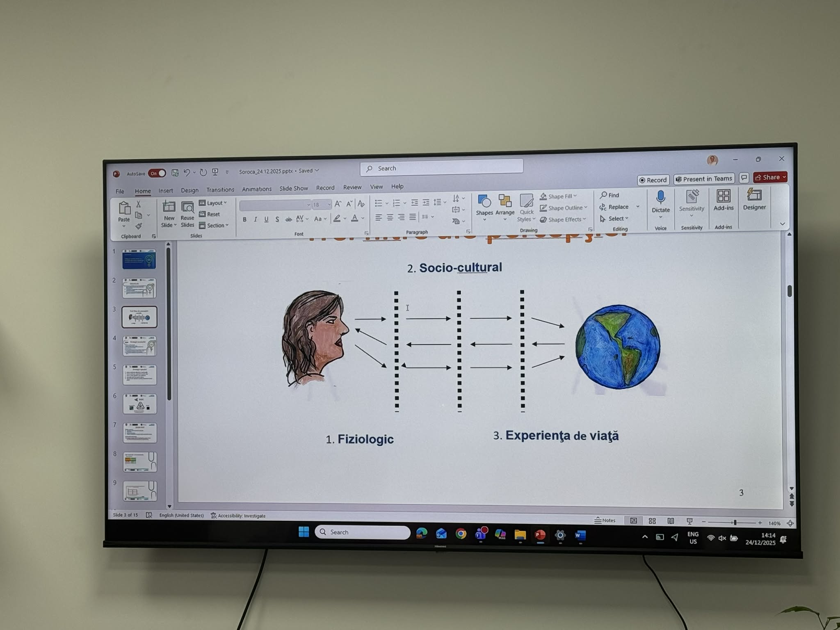Switch to Slide Sorter view
This screenshot has width=840, height=630.
652,521
